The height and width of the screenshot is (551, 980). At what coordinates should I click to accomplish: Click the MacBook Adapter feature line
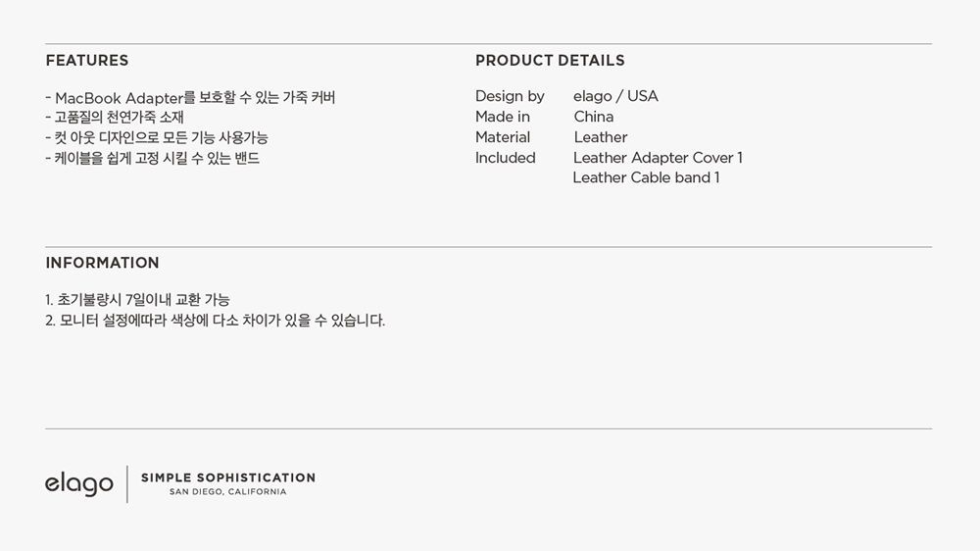[191, 98]
